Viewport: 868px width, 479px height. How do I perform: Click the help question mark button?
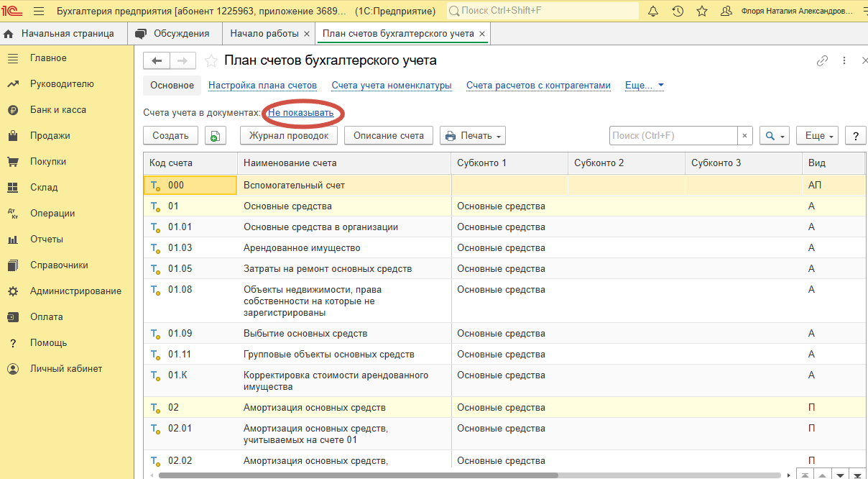pos(855,136)
